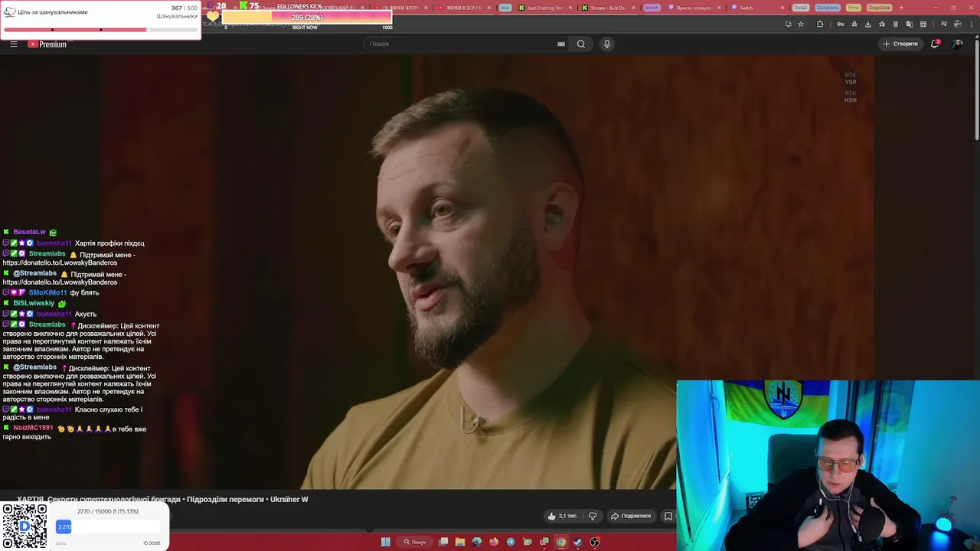Click chat username 'NoizMC1991'
Screen dimensions: 980x551
point(33,428)
